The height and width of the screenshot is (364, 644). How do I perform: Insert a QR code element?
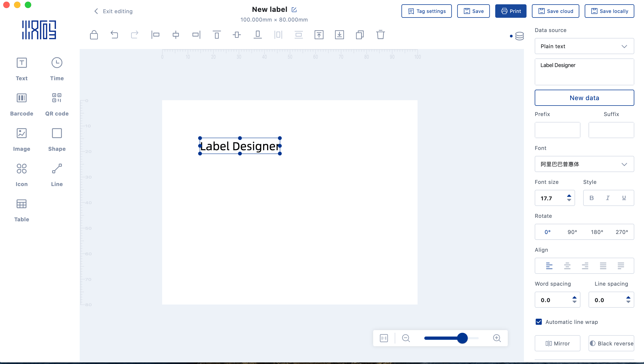[x=57, y=104]
